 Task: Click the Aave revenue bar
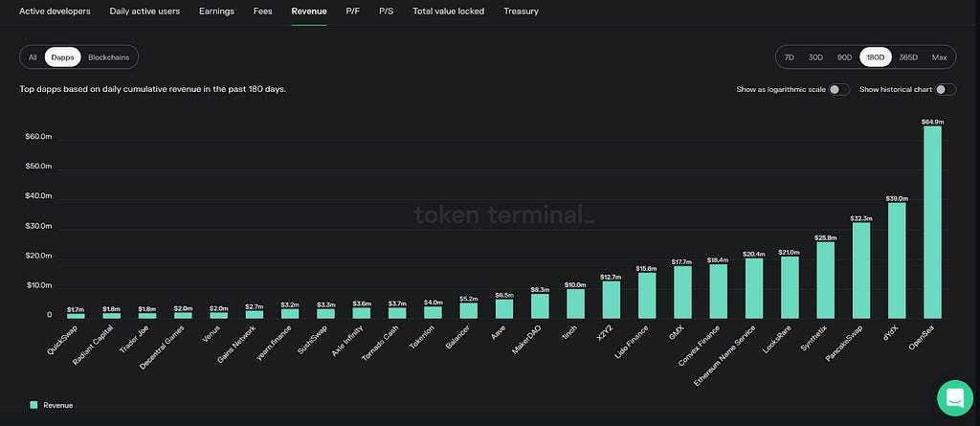pos(504,308)
